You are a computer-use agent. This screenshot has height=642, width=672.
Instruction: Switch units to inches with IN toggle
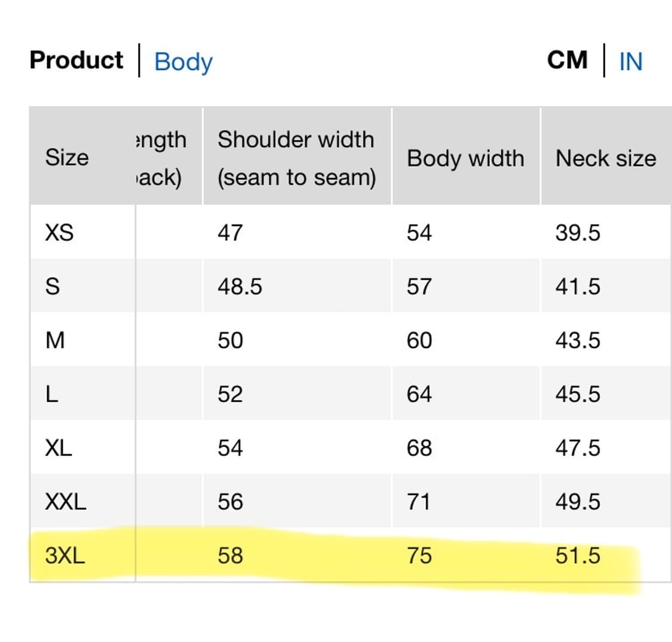click(630, 62)
